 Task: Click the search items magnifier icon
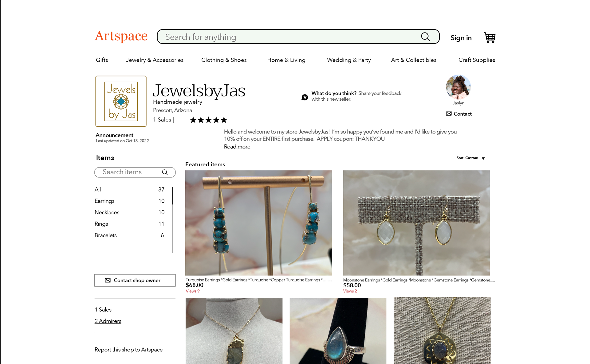(165, 172)
